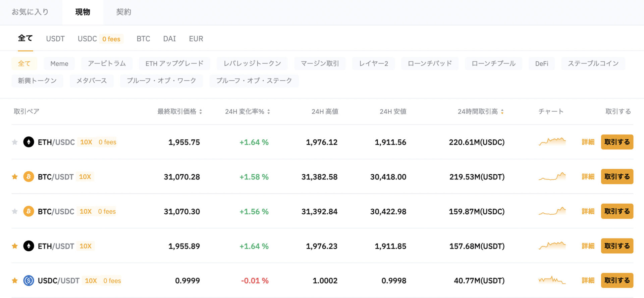
Task: Filter by DeFi category
Action: pyautogui.click(x=542, y=63)
